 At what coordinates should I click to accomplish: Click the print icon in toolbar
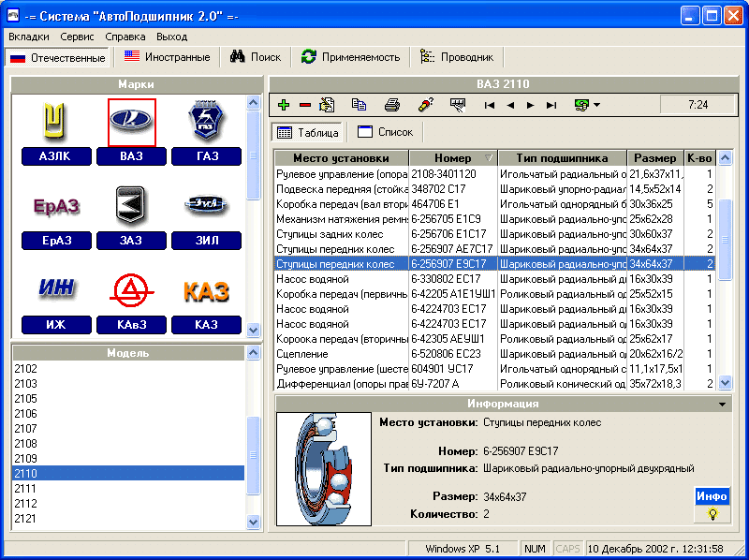click(391, 105)
